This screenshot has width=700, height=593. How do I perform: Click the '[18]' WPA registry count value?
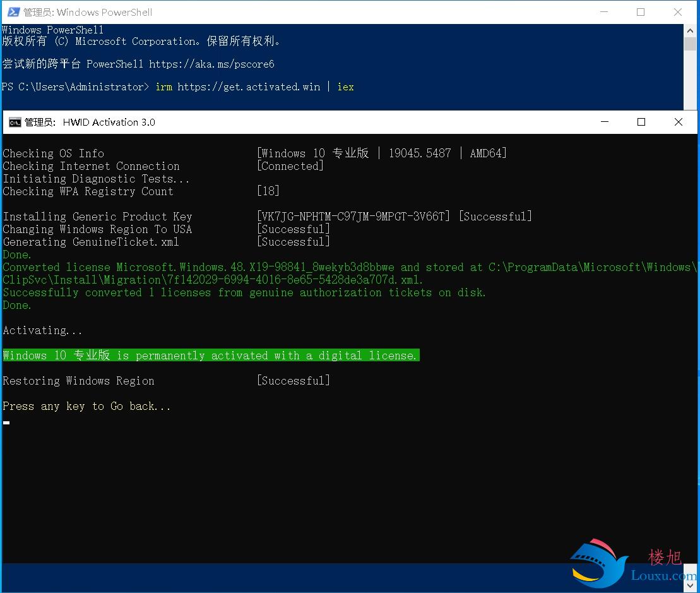(x=268, y=191)
